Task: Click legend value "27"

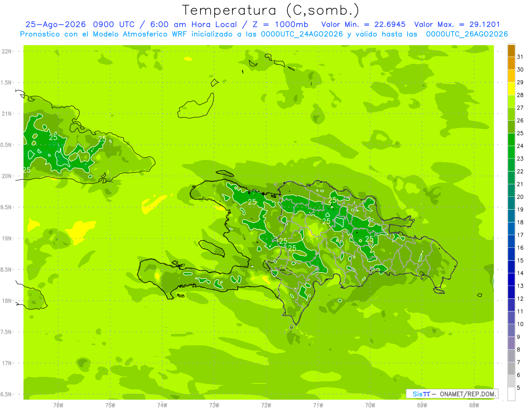Action: [520, 108]
